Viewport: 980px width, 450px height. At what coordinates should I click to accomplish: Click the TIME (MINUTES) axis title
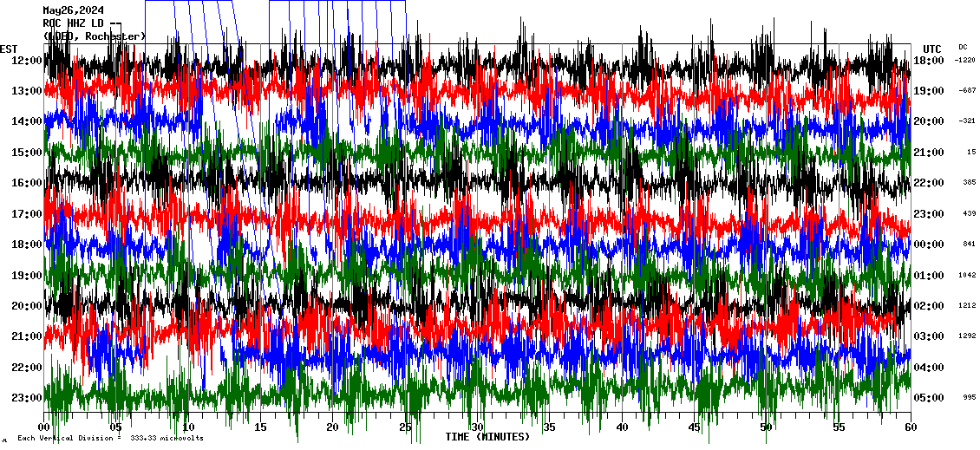(x=487, y=437)
